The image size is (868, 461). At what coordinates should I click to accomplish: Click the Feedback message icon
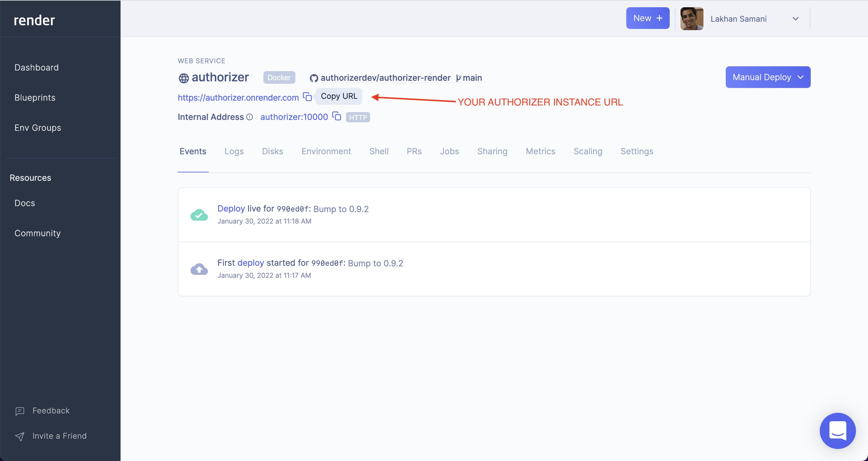pyautogui.click(x=20, y=411)
